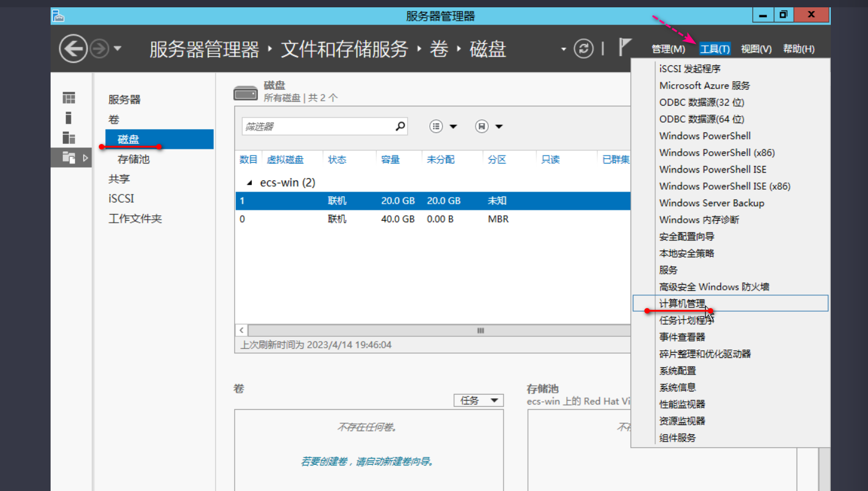Open the 管理(M) menu

[668, 49]
